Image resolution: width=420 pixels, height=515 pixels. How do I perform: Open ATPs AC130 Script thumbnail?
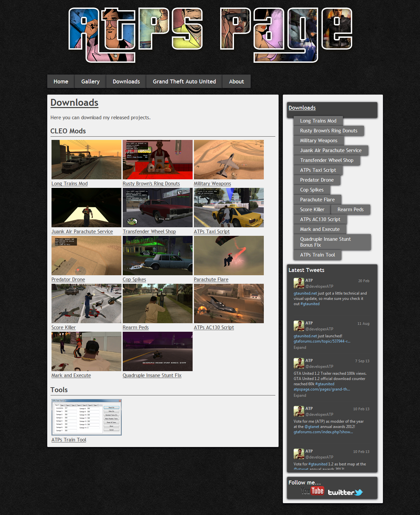(x=229, y=303)
